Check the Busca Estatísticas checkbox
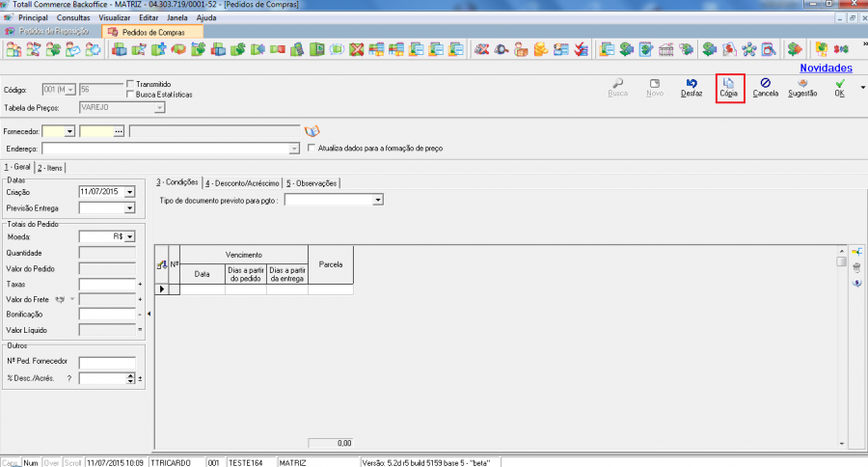Viewport: 868px width, 467px height. click(x=132, y=95)
